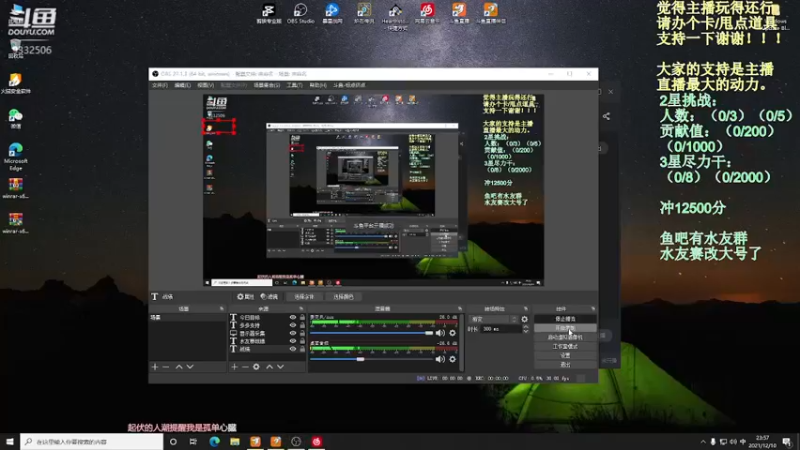Viewport: 800px width, 450px height.
Task: Lock the 多多支持 text source
Action: (x=302, y=325)
